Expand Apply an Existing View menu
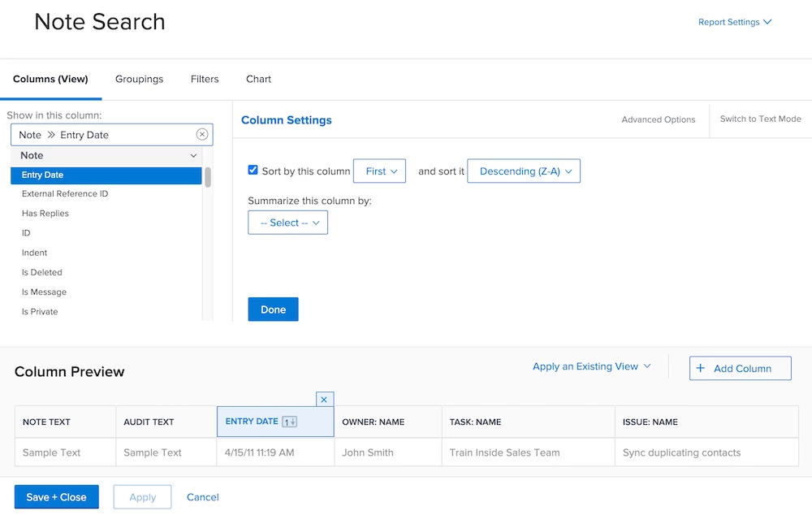 point(591,366)
